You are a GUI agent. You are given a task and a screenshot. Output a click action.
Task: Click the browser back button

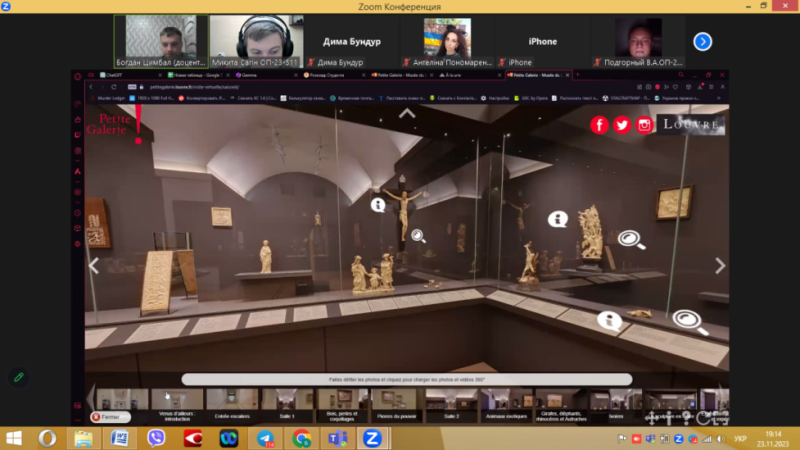tap(91, 87)
